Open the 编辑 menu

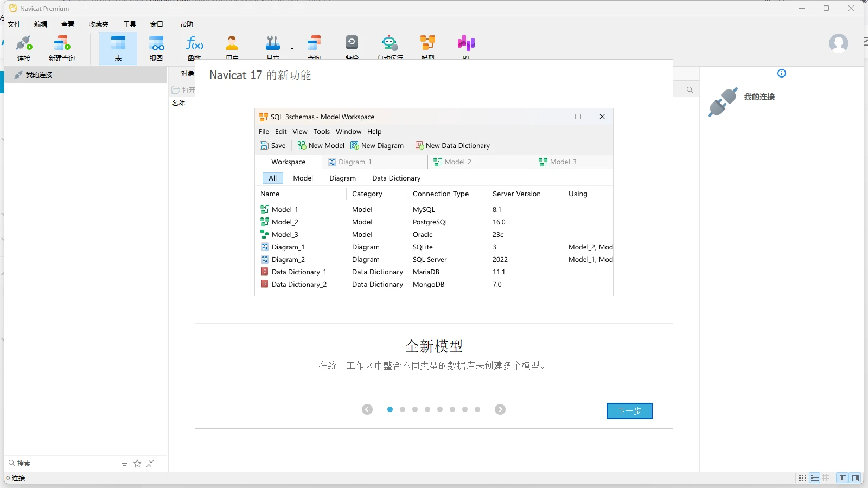(41, 24)
